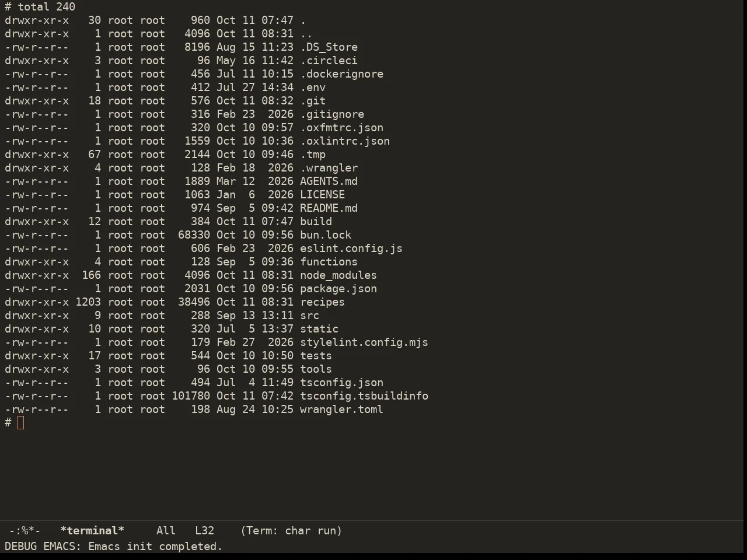Image resolution: width=747 pixels, height=560 pixels.
Task: Click the L32 line number indicator
Action: tap(204, 531)
